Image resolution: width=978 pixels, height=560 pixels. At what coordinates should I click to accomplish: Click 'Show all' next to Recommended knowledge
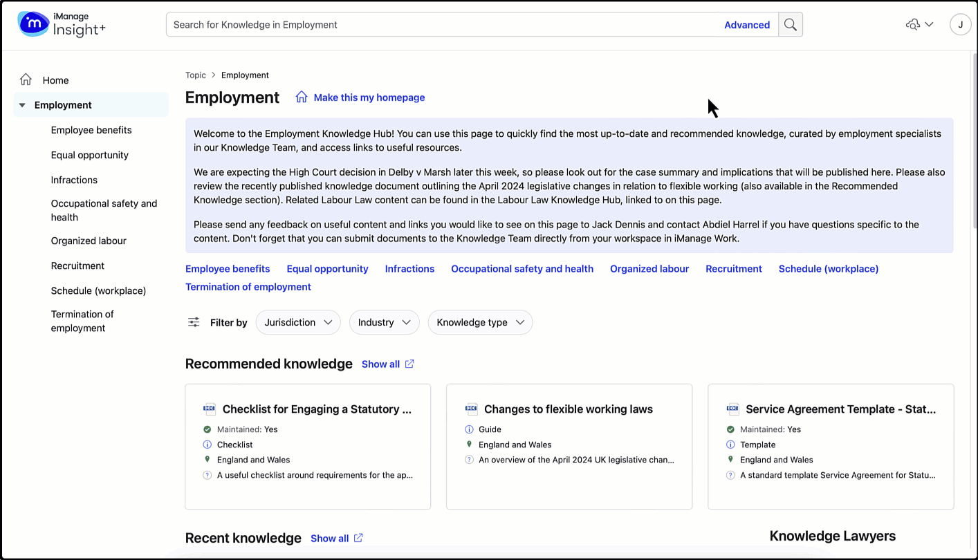[x=381, y=364]
